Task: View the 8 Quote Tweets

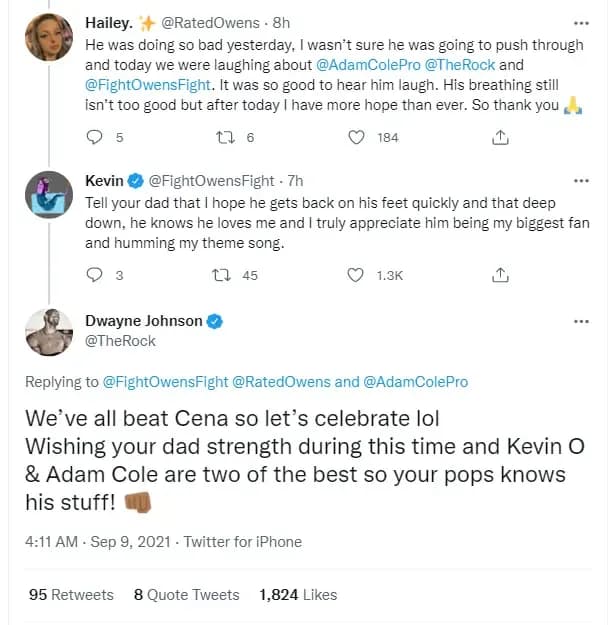Action: (187, 594)
